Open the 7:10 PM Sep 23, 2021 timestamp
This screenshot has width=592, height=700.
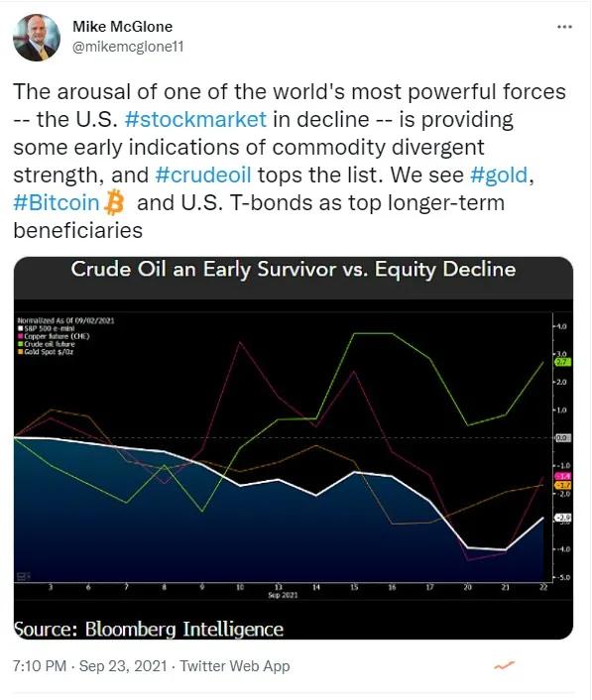[89, 666]
